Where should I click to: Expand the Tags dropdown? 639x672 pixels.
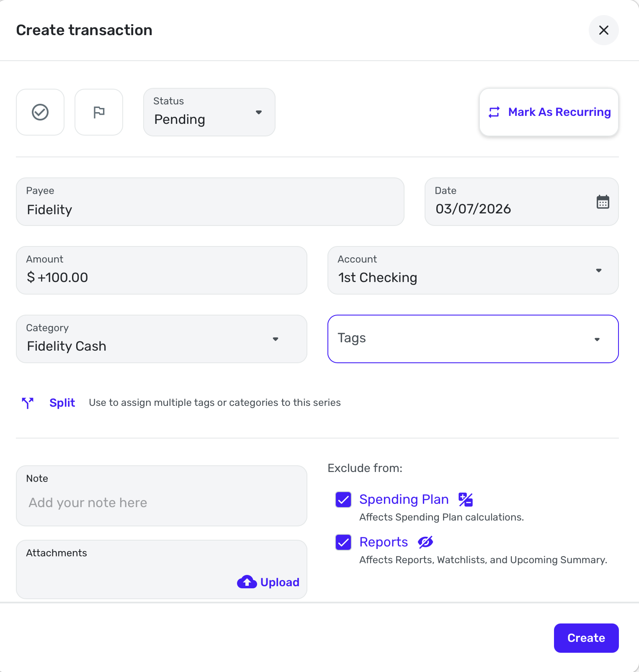click(x=473, y=339)
